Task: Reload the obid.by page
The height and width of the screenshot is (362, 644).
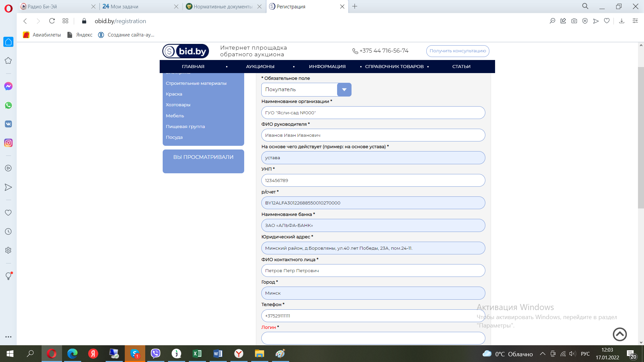Action: point(52,21)
